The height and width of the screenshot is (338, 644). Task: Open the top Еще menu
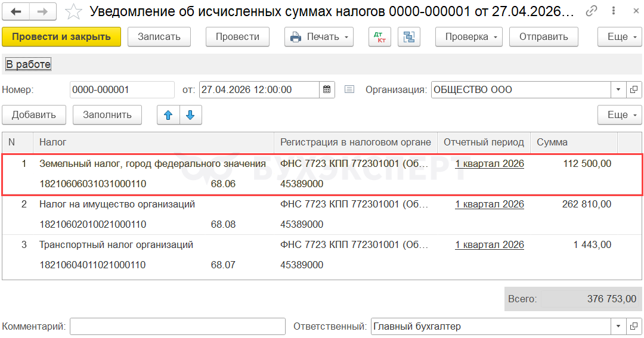tap(620, 37)
